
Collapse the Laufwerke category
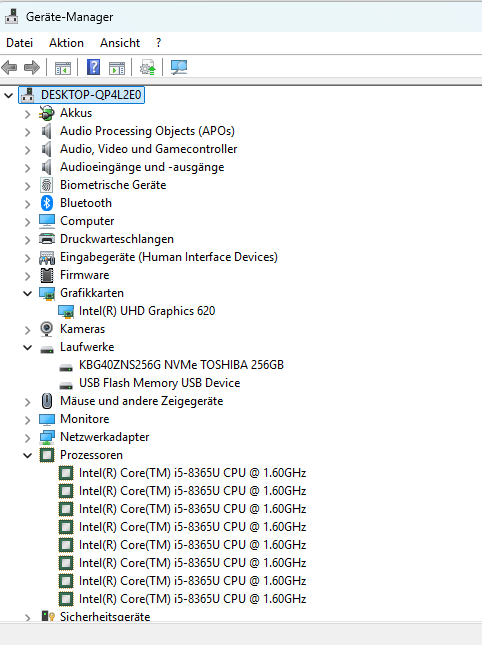(x=27, y=348)
